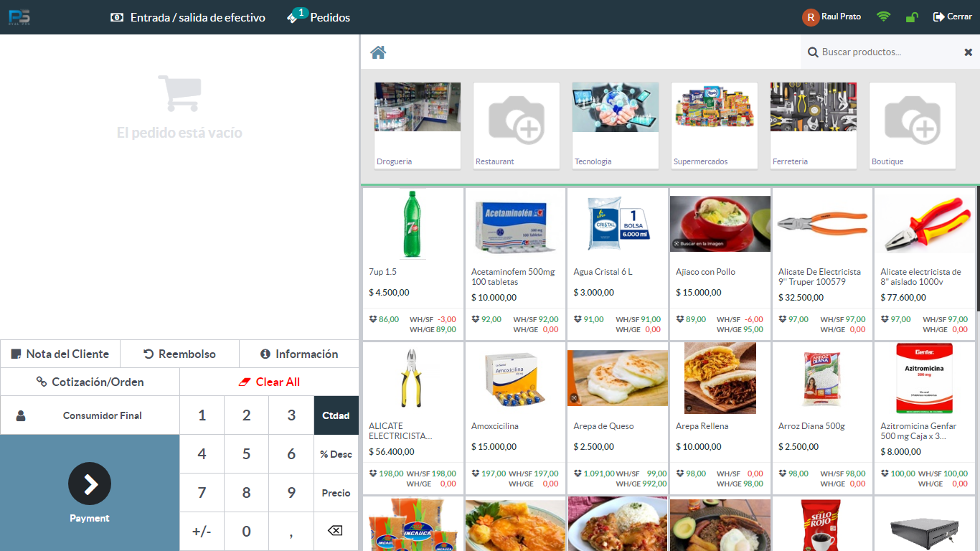Click the home breadcrumb icon
The height and width of the screenshot is (551, 980).
pos(378,52)
